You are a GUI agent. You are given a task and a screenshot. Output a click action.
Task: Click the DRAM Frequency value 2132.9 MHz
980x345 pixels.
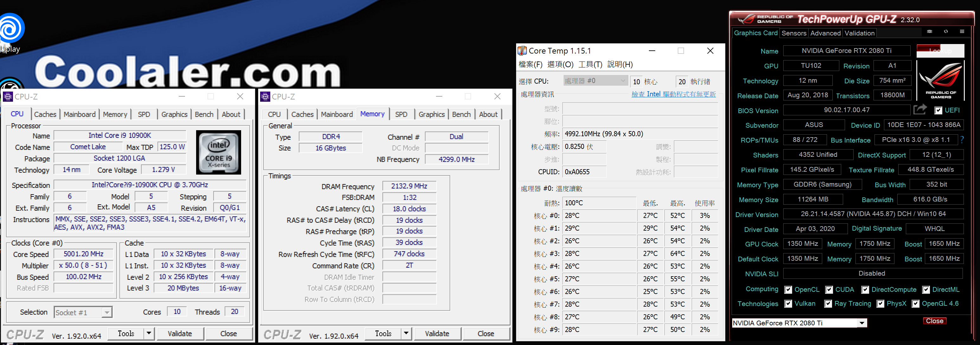coord(409,186)
